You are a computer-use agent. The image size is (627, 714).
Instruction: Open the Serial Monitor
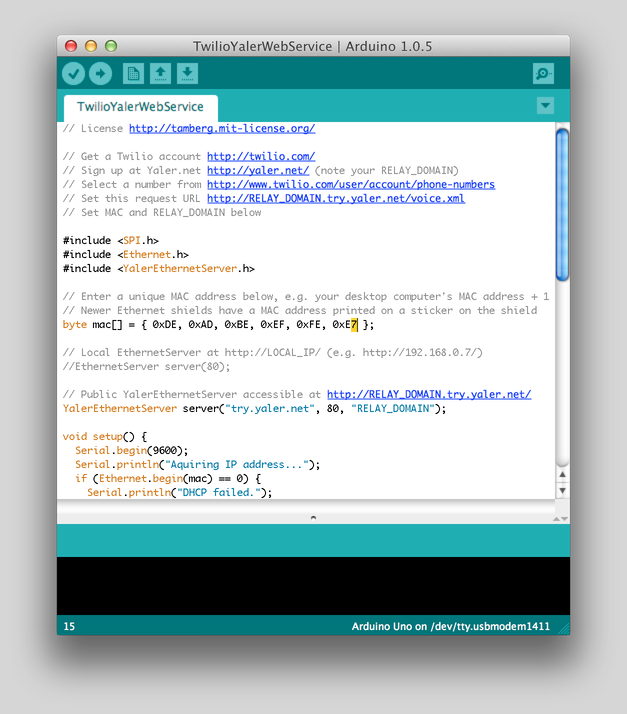click(543, 74)
